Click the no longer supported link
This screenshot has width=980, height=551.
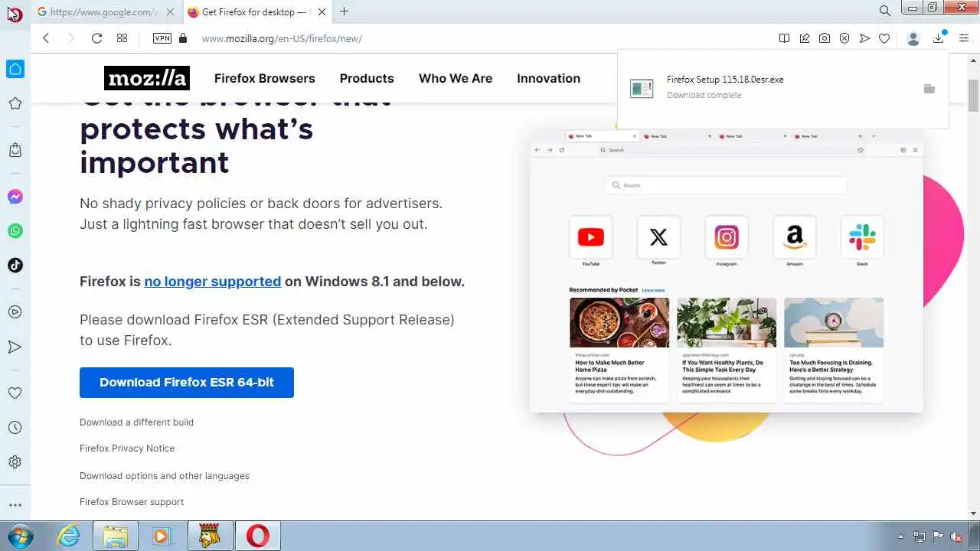point(213,282)
